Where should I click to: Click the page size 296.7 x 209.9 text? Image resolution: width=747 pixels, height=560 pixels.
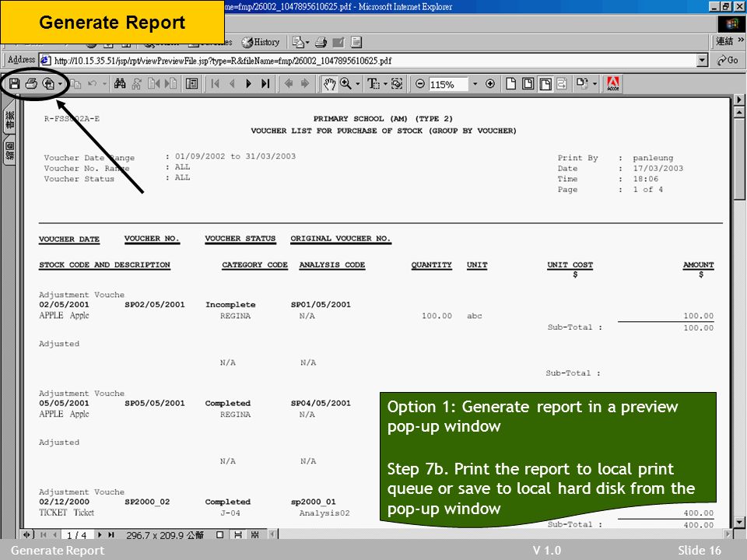[x=165, y=535]
